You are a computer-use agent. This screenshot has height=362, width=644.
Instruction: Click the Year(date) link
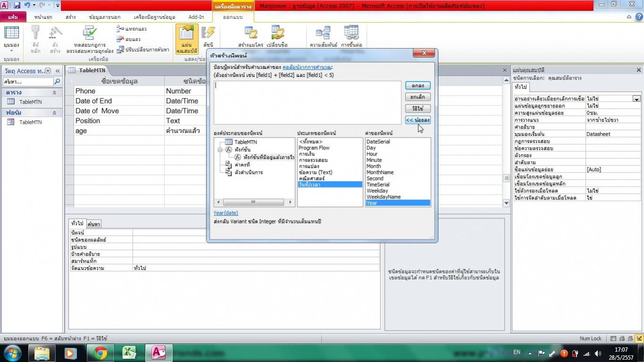coord(226,213)
